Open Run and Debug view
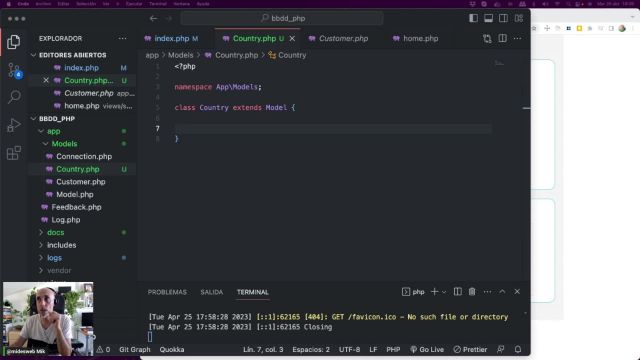The height and width of the screenshot is (360, 640). (x=14, y=125)
